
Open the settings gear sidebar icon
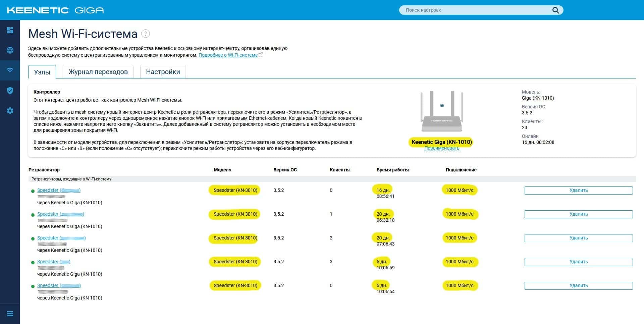coord(10,111)
